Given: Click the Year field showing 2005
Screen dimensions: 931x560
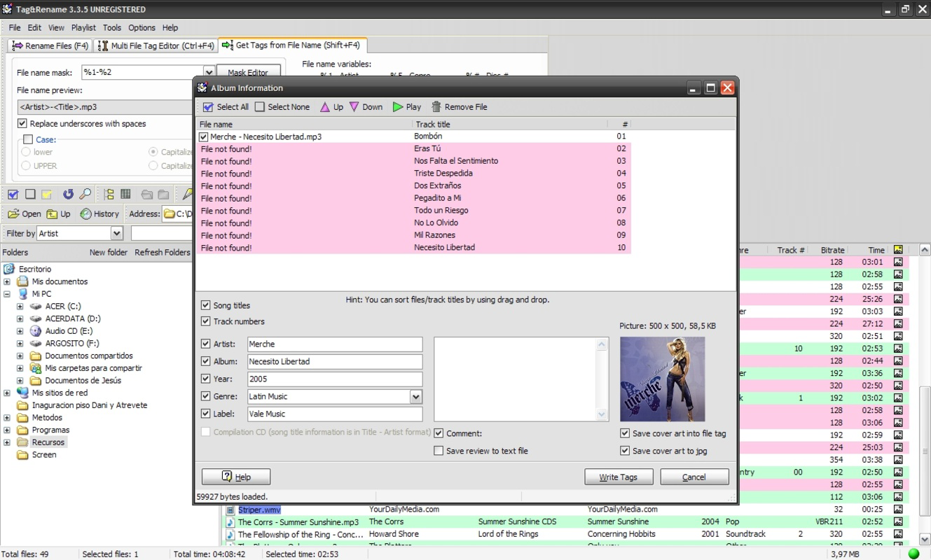Looking at the screenshot, I should point(335,379).
